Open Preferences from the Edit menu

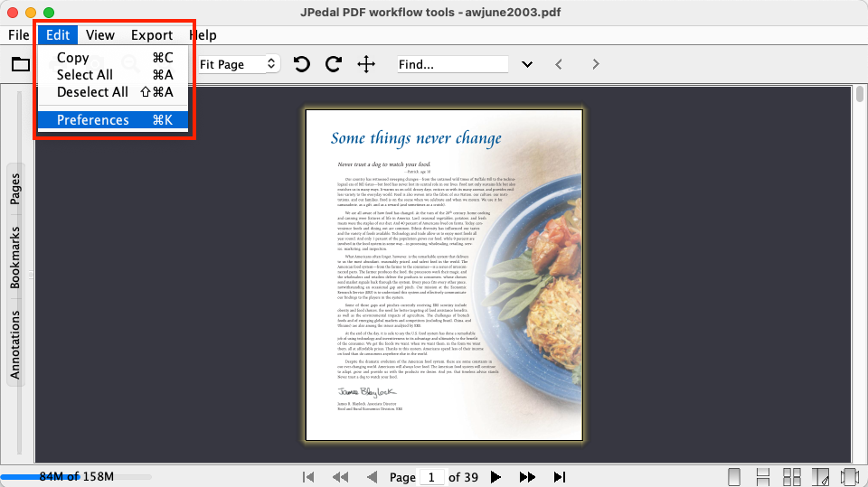pos(114,120)
